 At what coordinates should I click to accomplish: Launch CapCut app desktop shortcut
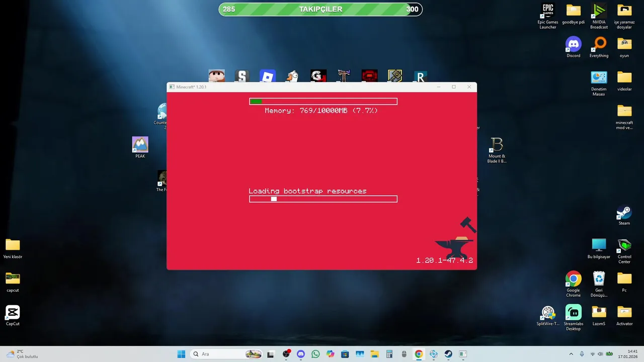click(13, 316)
